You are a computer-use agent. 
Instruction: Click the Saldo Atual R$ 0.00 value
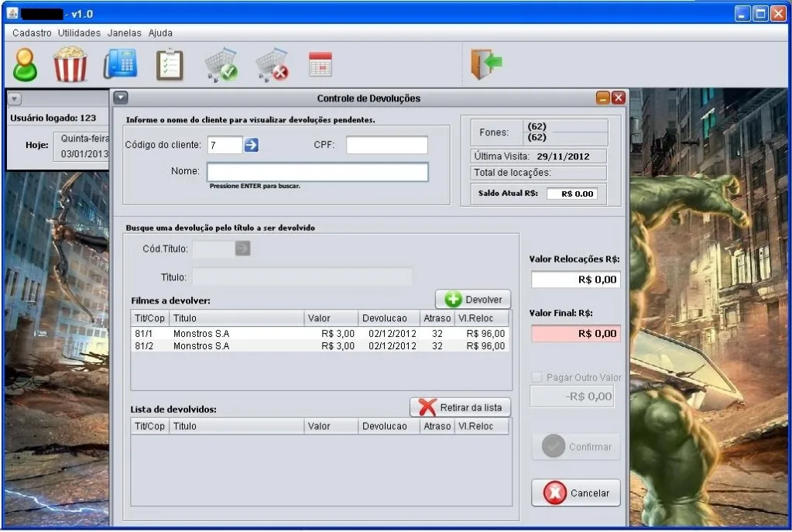tap(572, 194)
